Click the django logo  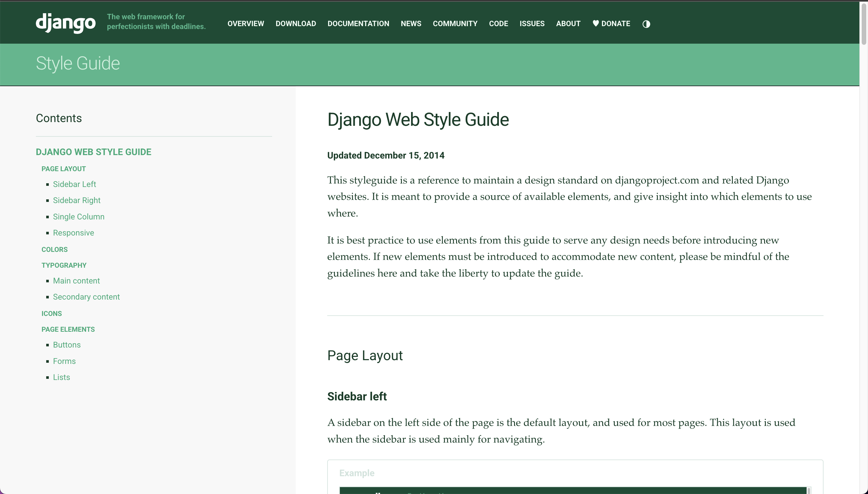66,23
